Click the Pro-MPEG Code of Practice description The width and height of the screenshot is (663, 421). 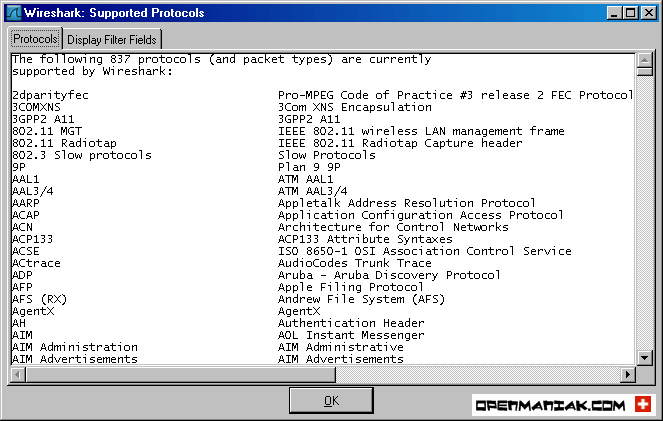coord(455,95)
